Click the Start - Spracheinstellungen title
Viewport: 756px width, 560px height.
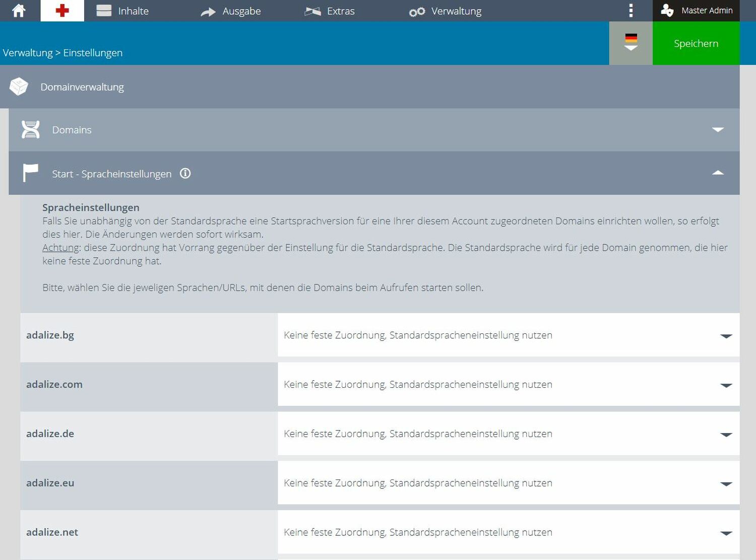tap(112, 174)
